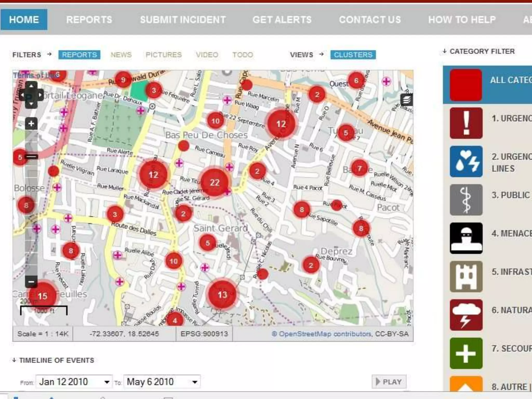Open the Submit Incident menu tab

[x=183, y=20]
